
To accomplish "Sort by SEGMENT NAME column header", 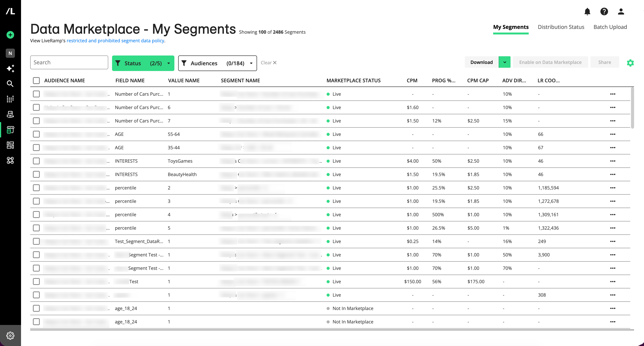I will (x=240, y=80).
